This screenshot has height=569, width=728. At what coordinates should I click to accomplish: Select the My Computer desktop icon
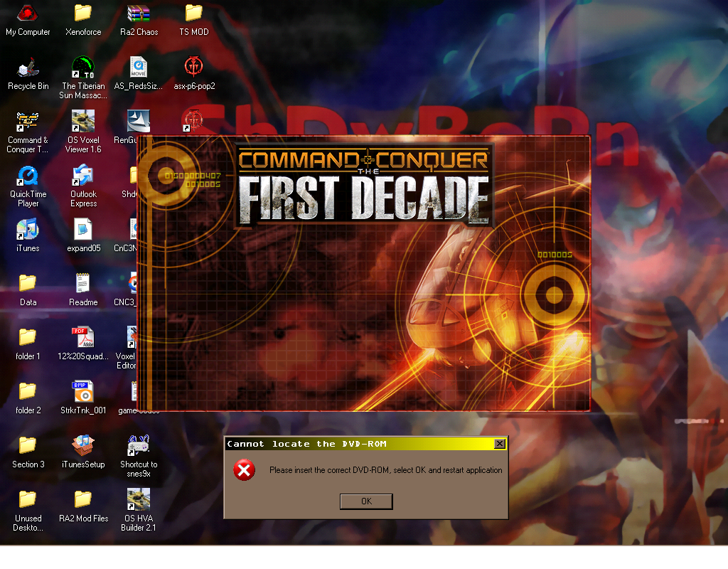pos(28,14)
